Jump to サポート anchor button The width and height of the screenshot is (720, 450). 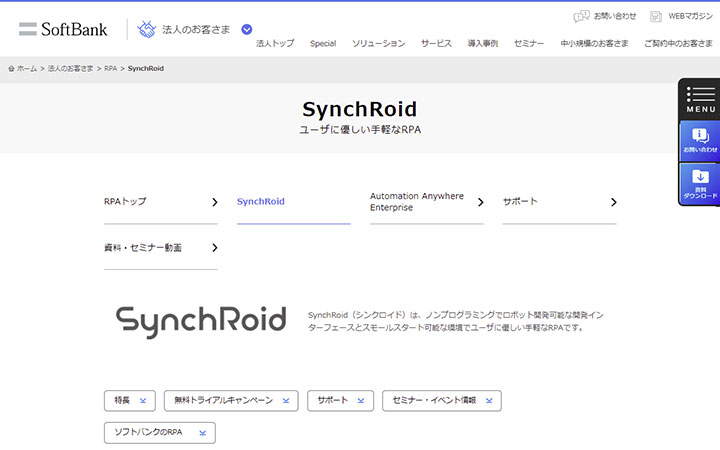point(340,401)
